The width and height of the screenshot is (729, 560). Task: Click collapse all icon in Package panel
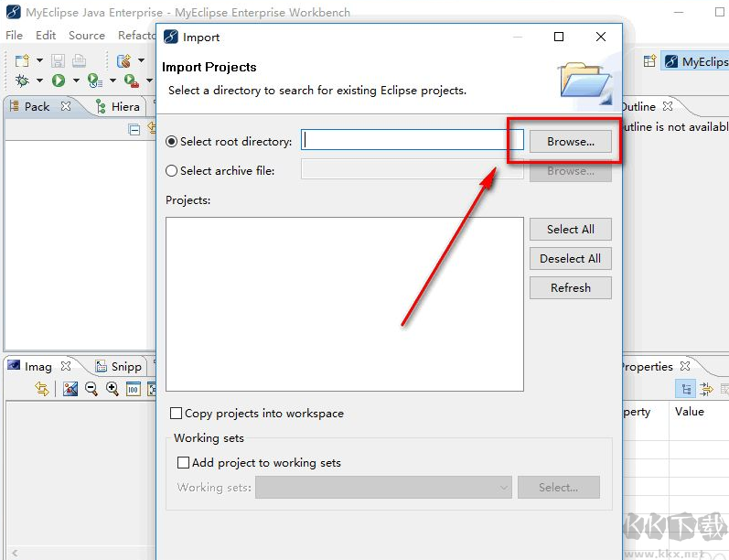134,130
